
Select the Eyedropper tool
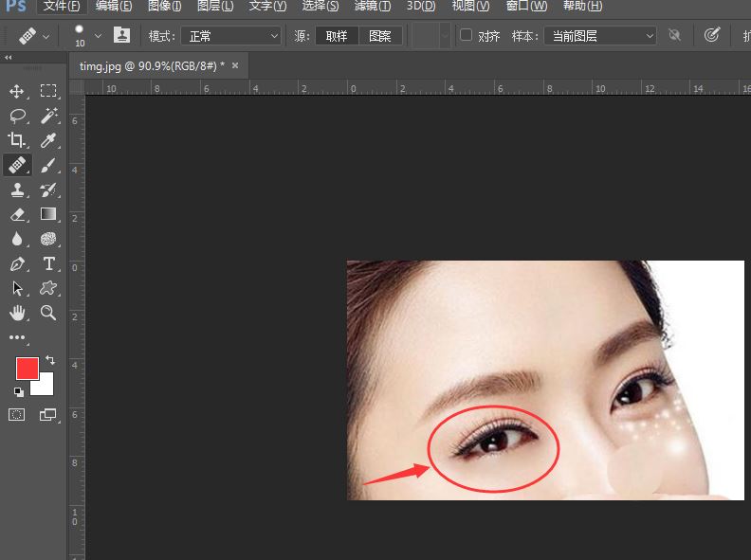(x=48, y=140)
